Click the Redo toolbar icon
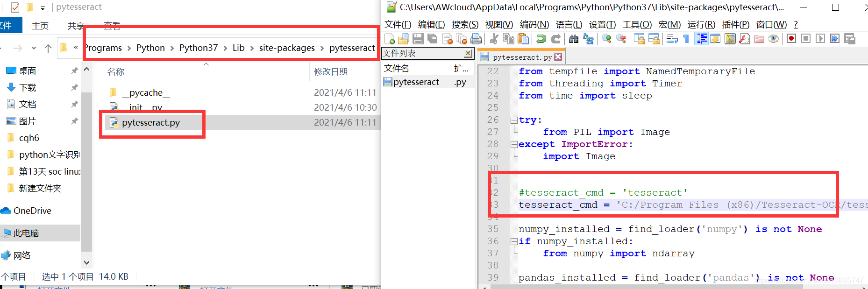 pos(555,39)
